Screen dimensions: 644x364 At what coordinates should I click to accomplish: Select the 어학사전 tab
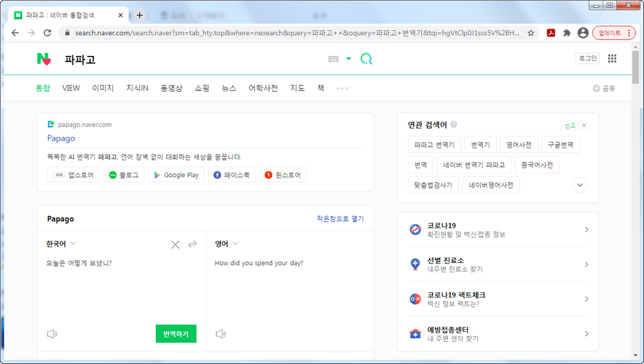pyautogui.click(x=263, y=88)
